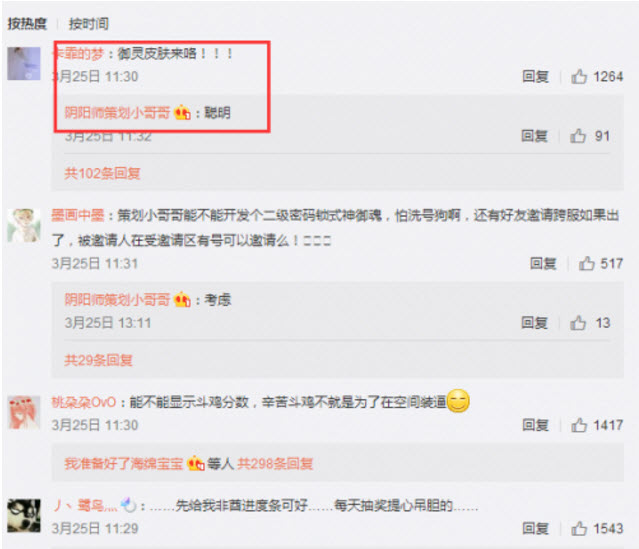The height and width of the screenshot is (549, 639).
Task: Sort comments by 按时间
Action: point(88,24)
